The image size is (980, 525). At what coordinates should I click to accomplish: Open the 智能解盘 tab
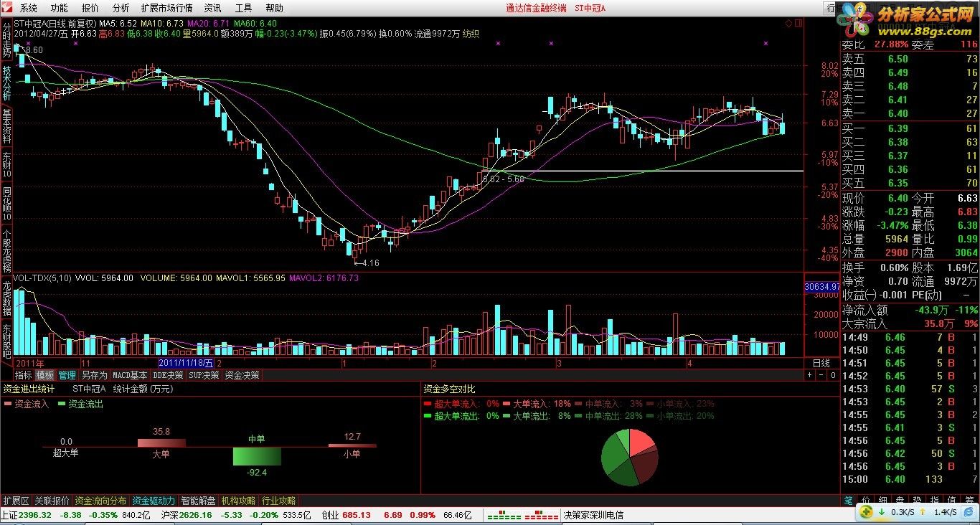198,501
